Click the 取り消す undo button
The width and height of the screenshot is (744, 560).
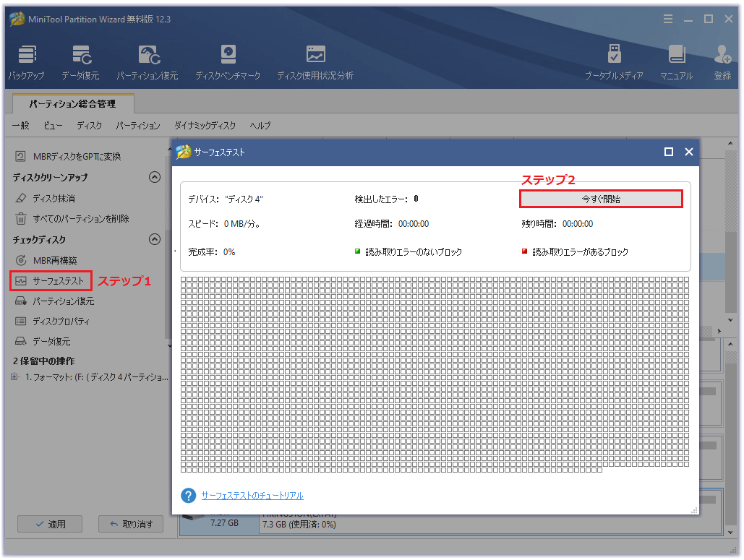tap(131, 524)
